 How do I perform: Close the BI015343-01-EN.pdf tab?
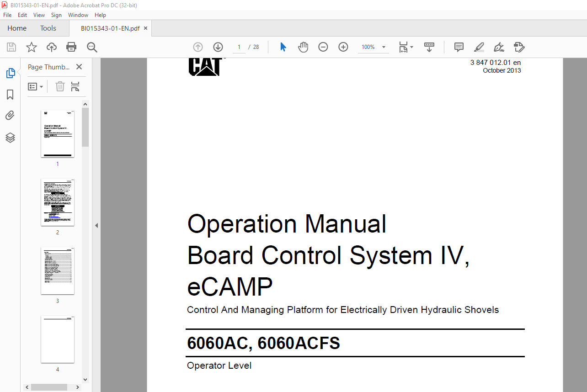click(146, 28)
